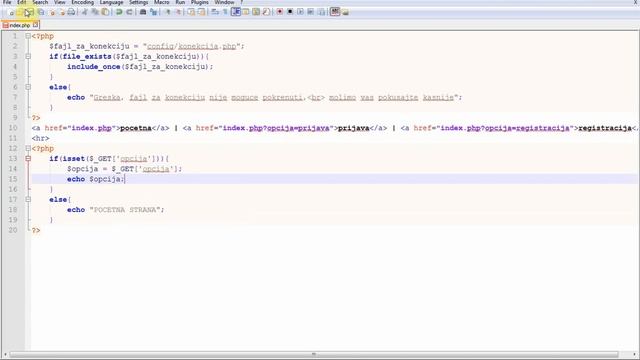Open the File menu
Image resolution: width=640 pixels, height=360 pixels.
pos(7,2)
